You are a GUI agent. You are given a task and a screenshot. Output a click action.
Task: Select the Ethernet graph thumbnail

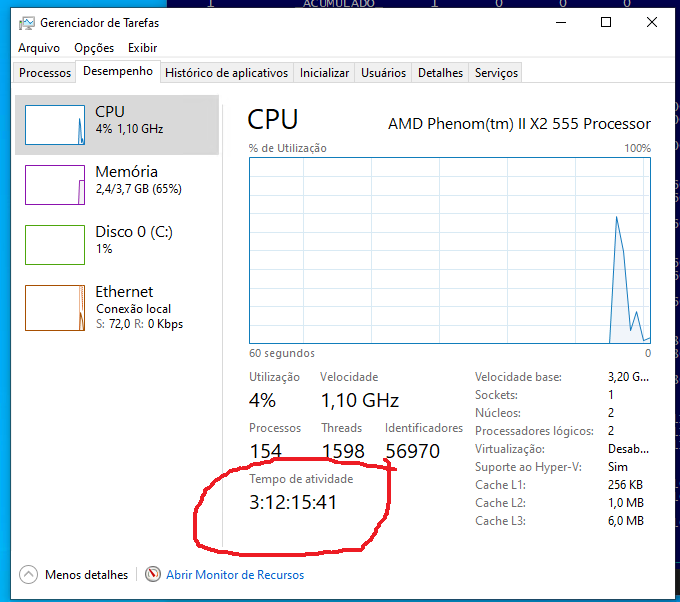coord(55,307)
